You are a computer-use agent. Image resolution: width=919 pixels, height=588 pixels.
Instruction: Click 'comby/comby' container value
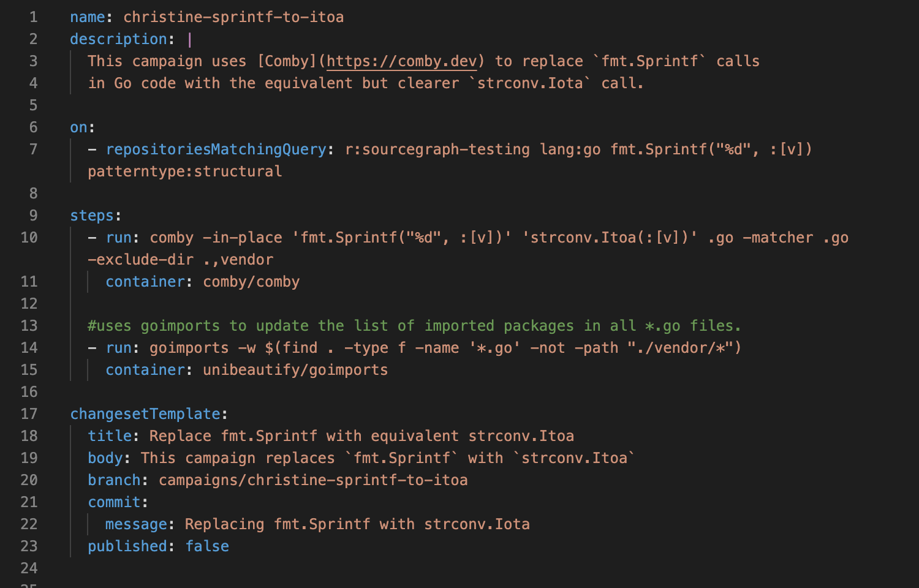click(x=251, y=282)
